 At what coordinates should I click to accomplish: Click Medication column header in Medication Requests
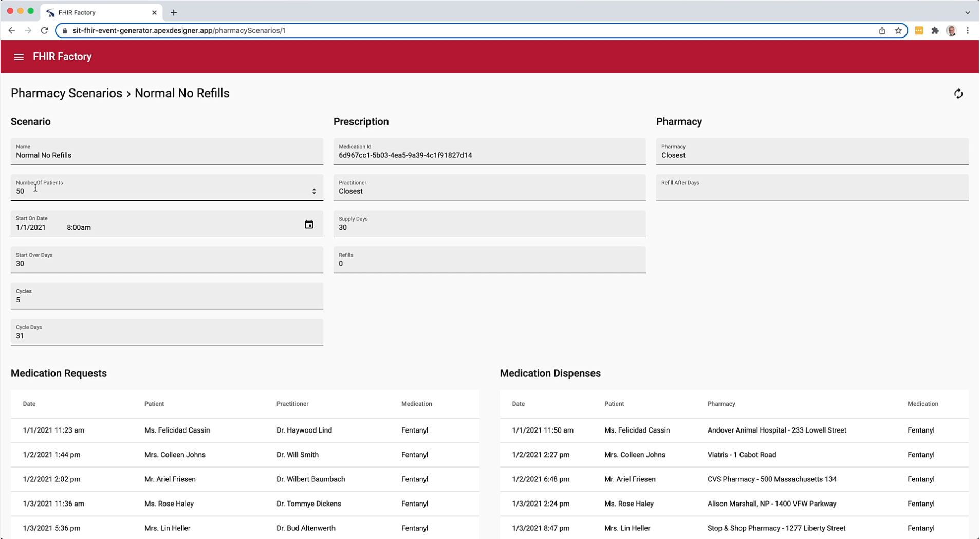click(x=417, y=404)
